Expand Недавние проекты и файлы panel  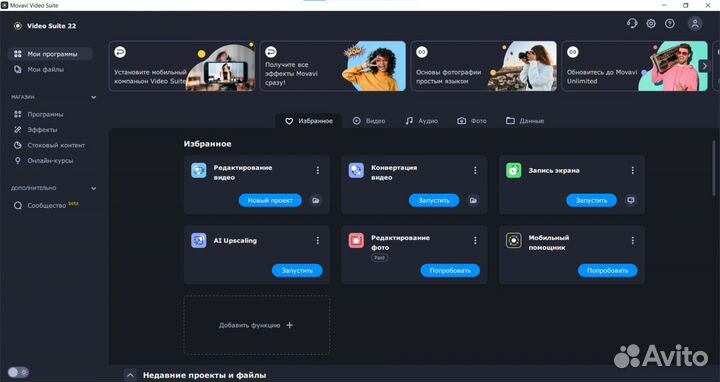[130, 375]
